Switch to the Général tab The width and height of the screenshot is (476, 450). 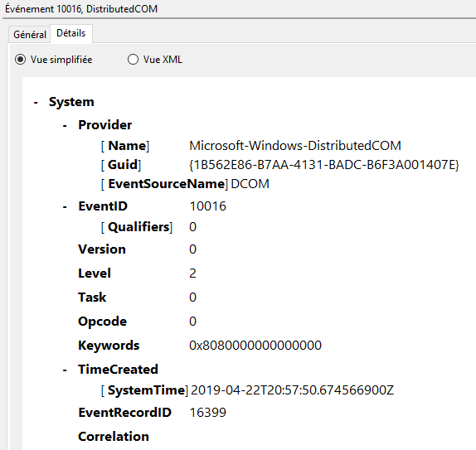pyautogui.click(x=30, y=35)
